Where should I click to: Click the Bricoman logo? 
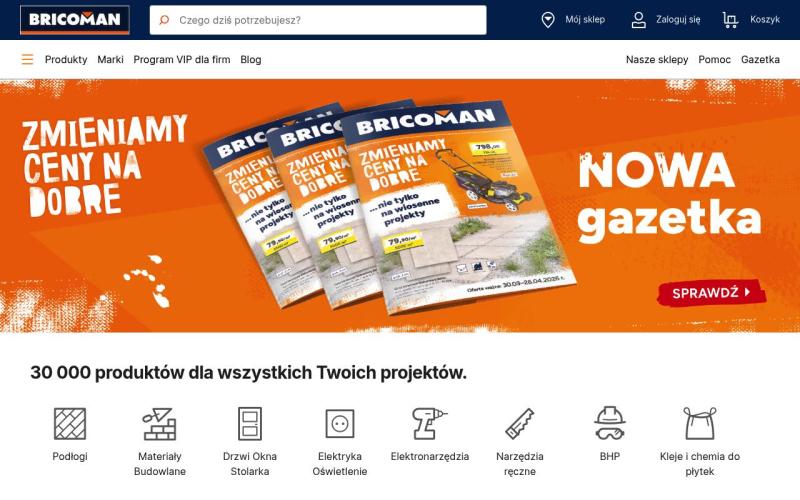click(74, 20)
